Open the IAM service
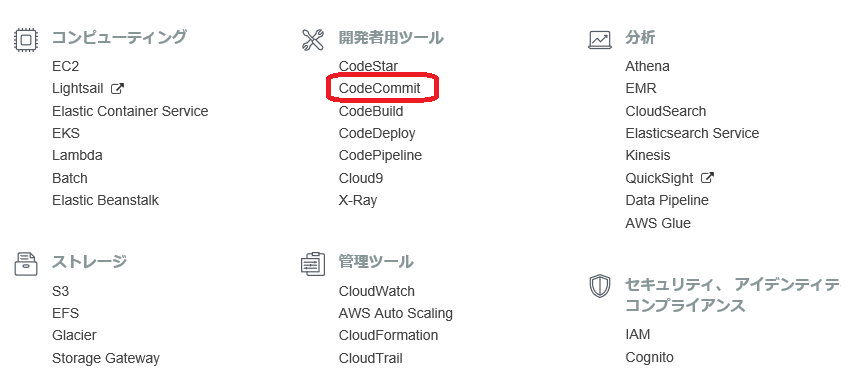Viewport: 853px width, 381px height. tap(638, 335)
